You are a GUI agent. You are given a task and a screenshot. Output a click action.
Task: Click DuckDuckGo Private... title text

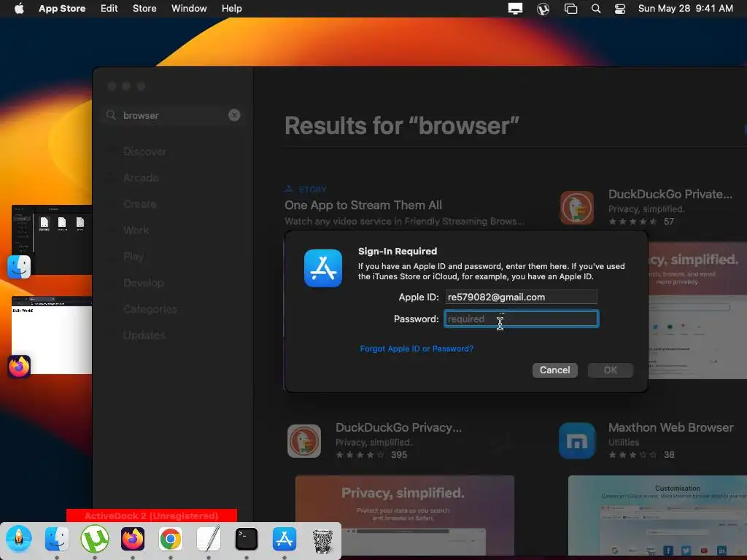click(670, 194)
